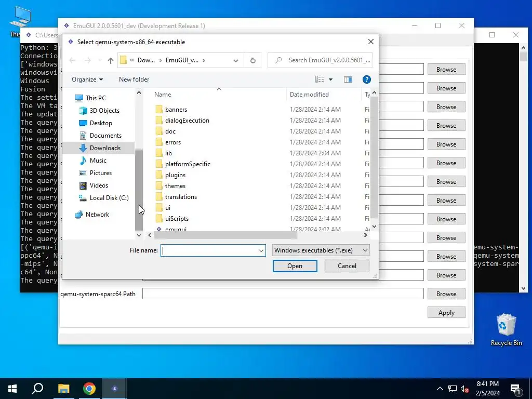Open file dialog Help question mark
The height and width of the screenshot is (399, 532).
(x=366, y=79)
